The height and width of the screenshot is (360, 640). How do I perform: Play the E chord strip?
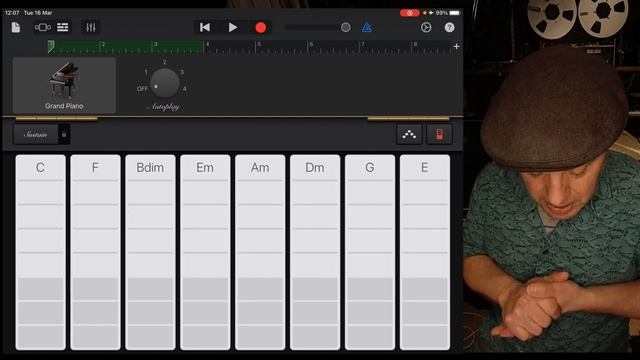pos(424,252)
